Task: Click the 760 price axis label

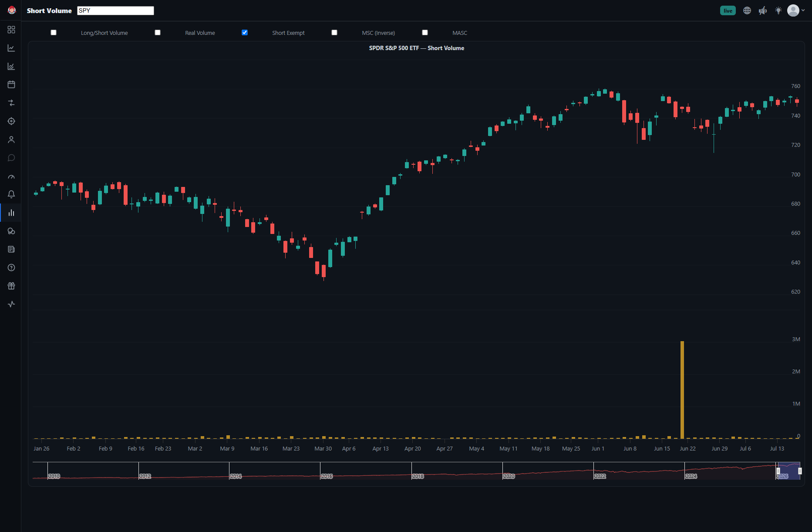Action: (795, 86)
